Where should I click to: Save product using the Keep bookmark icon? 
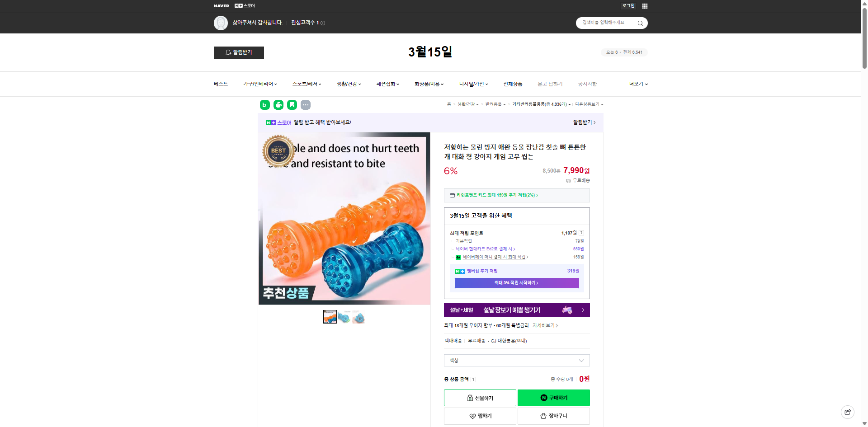(292, 104)
